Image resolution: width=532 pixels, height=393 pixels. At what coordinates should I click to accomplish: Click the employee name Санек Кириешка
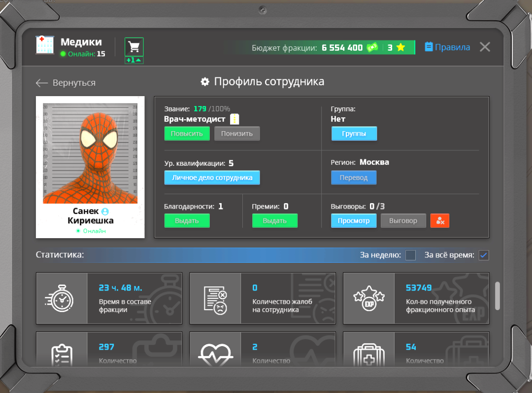pos(90,216)
